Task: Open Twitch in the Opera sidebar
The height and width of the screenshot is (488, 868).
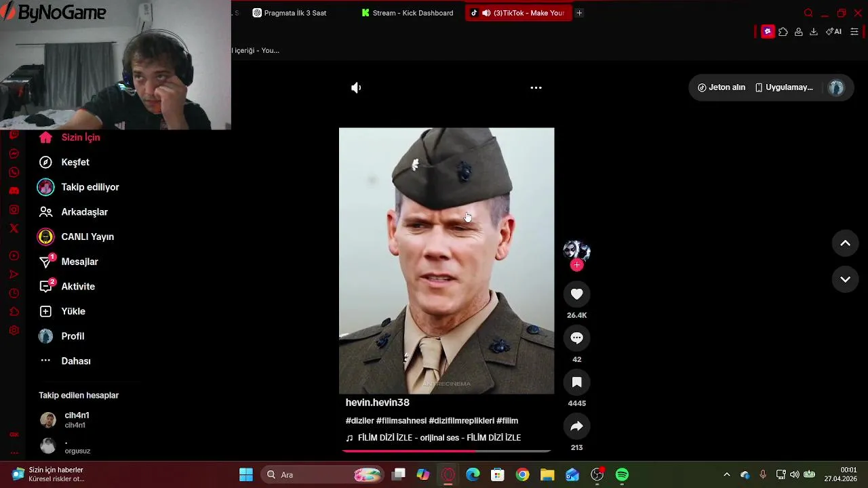Action: pos(14,135)
